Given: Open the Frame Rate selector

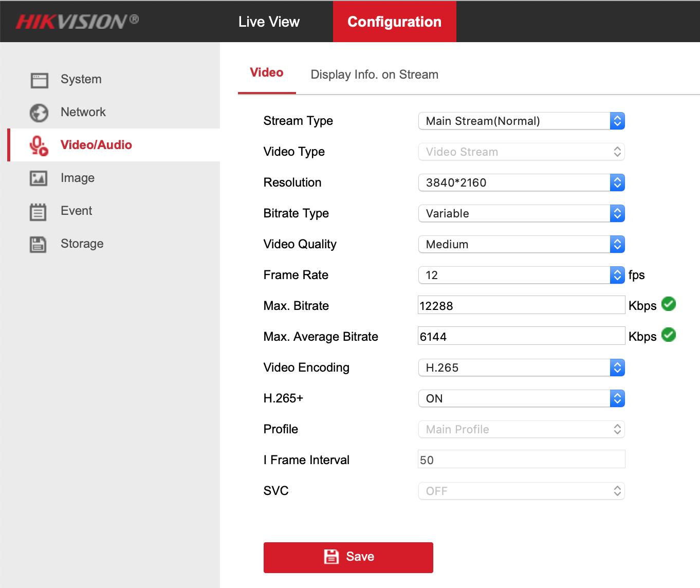Looking at the screenshot, I should [521, 275].
